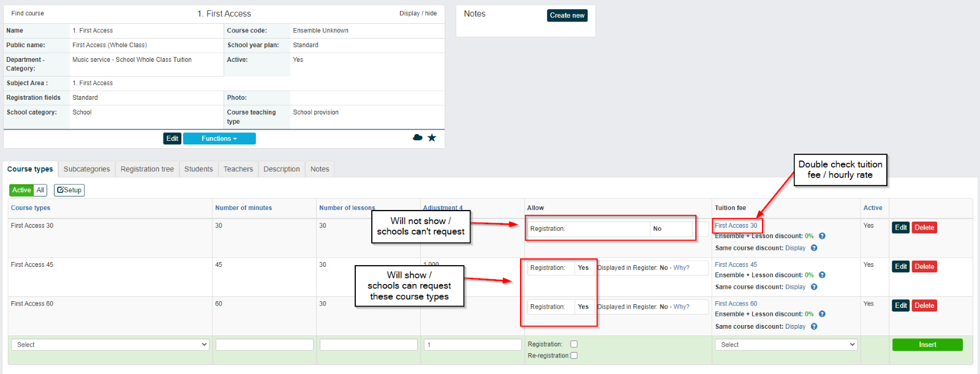Open First Access 45 tuition fee link
Viewport: 980px width, 374px height.
736,264
